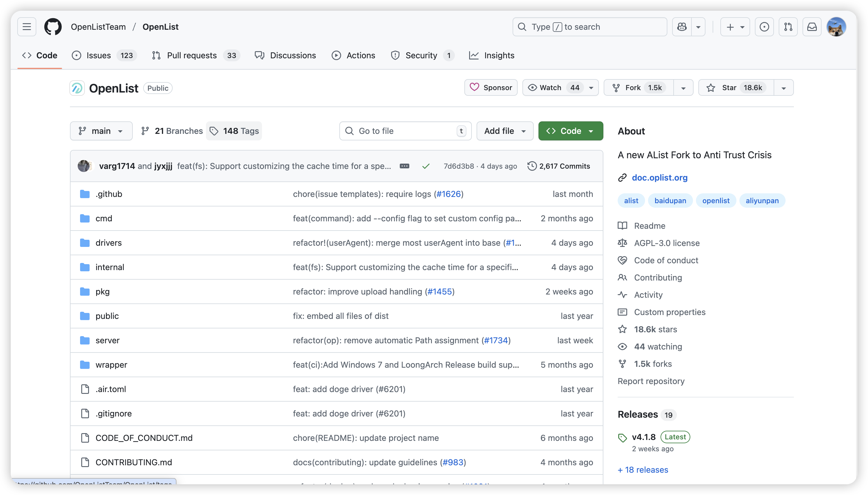
Task: Open the doc.oplist.org link
Action: point(660,178)
